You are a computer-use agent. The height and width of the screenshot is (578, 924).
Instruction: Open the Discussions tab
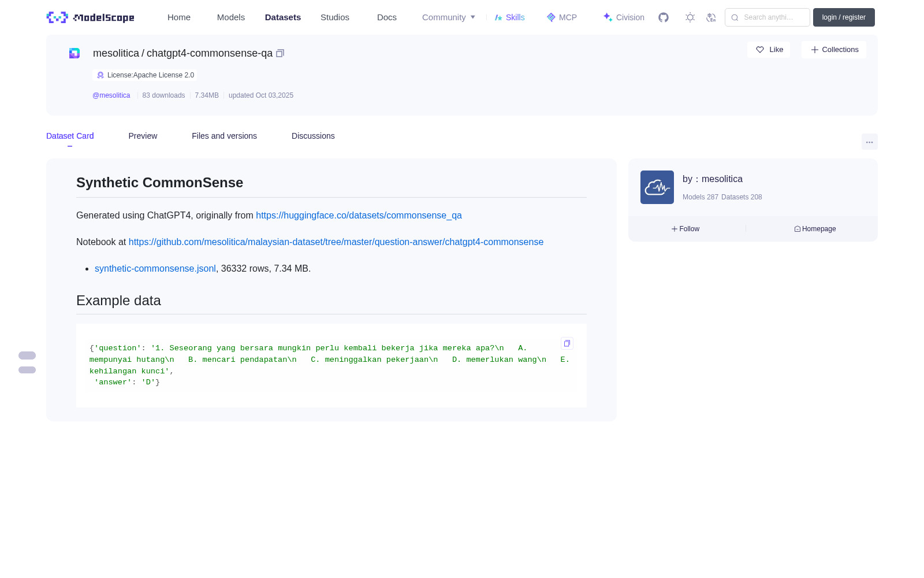(313, 136)
